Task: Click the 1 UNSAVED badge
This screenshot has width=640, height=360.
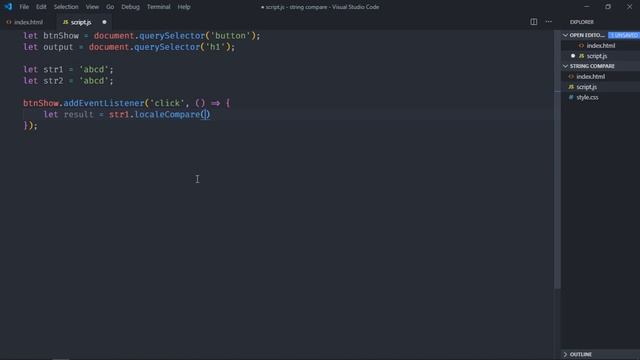Action: [x=624, y=35]
